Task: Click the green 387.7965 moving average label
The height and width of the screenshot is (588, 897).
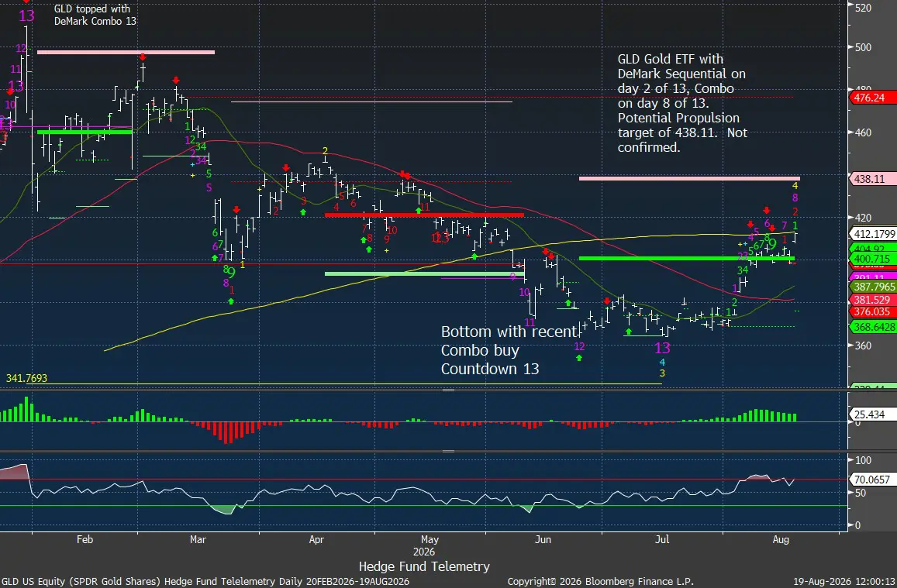Action: point(874,287)
